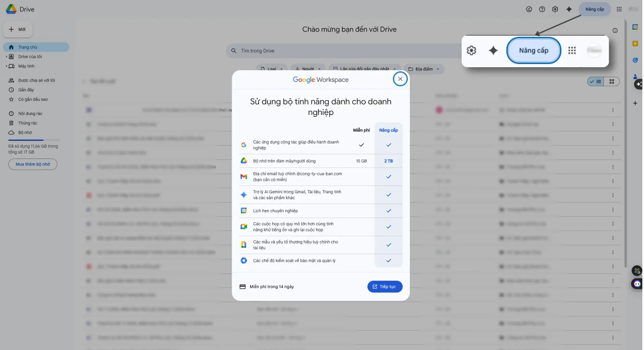Click the Gemini star icon in feature list
The image size is (644, 350).
tap(244, 195)
